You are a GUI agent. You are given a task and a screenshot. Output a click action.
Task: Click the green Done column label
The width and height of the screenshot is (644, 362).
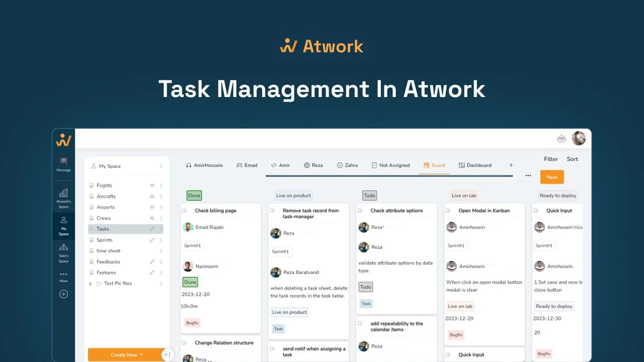coord(194,196)
